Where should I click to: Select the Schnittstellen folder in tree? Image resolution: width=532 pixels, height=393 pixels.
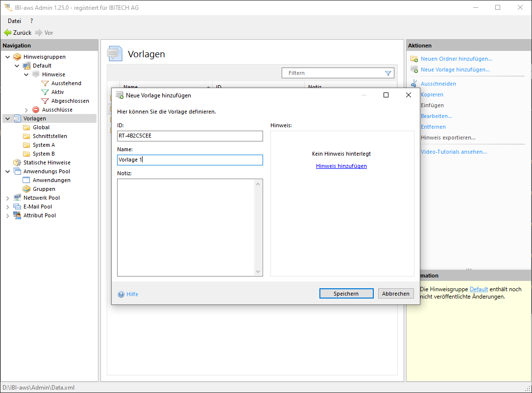[x=49, y=136]
